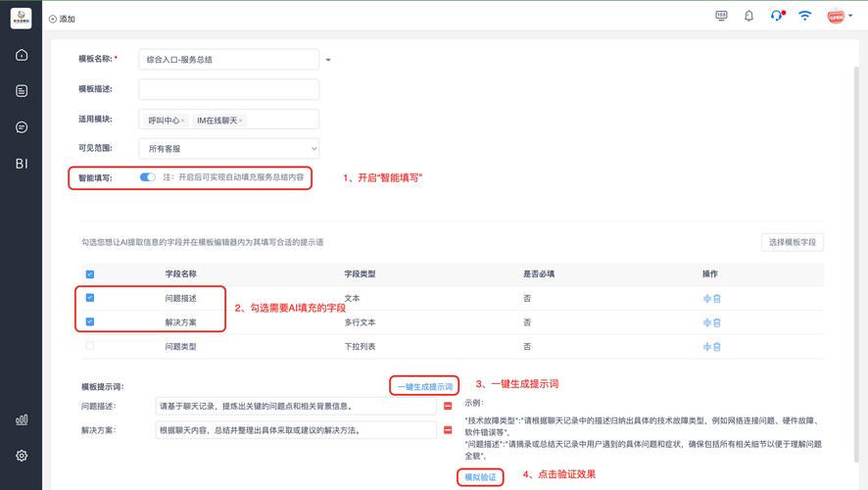Expand the dropdown arrow beside 模板名称

[x=328, y=60]
